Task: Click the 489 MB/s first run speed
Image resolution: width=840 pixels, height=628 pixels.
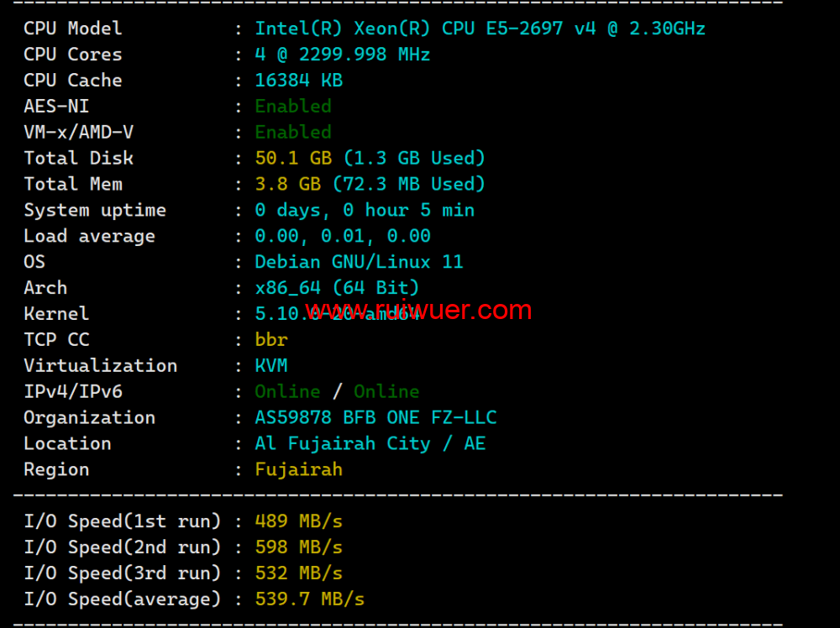Action: (x=299, y=521)
